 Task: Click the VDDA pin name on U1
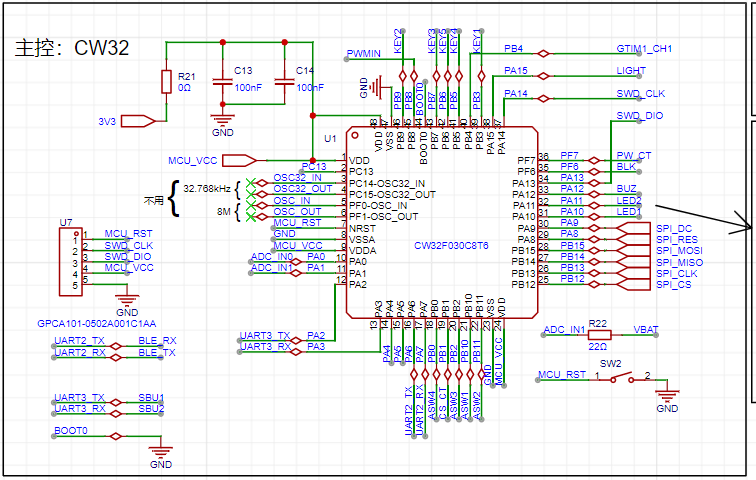pyautogui.click(x=363, y=251)
